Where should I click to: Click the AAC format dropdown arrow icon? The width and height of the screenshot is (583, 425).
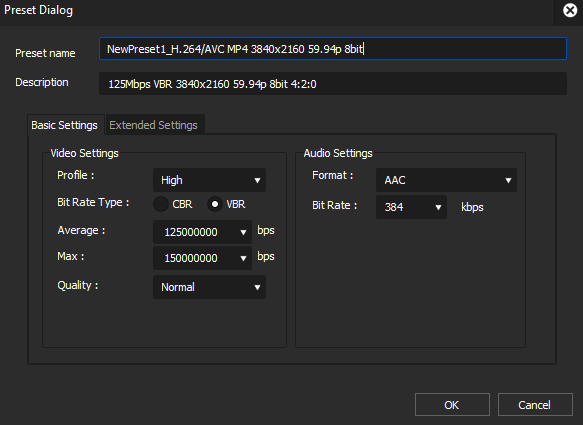508,180
